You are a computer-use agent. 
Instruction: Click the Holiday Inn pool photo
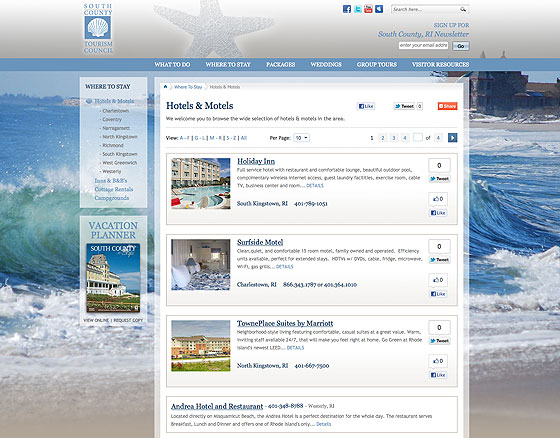coord(201,184)
